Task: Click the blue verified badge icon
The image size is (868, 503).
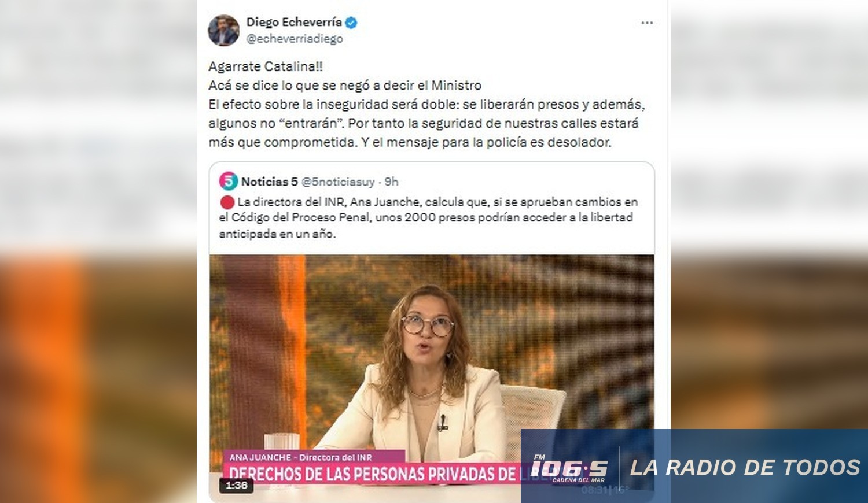Action: point(351,23)
